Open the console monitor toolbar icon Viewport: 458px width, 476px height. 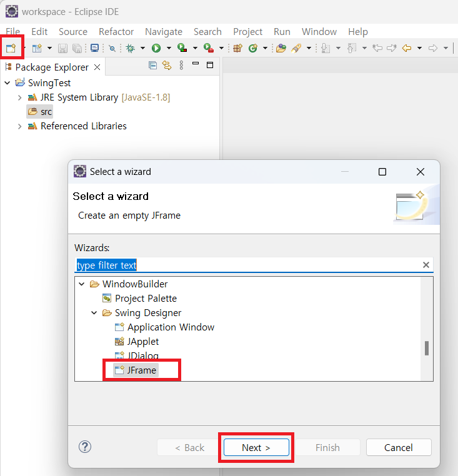pyautogui.click(x=94, y=48)
